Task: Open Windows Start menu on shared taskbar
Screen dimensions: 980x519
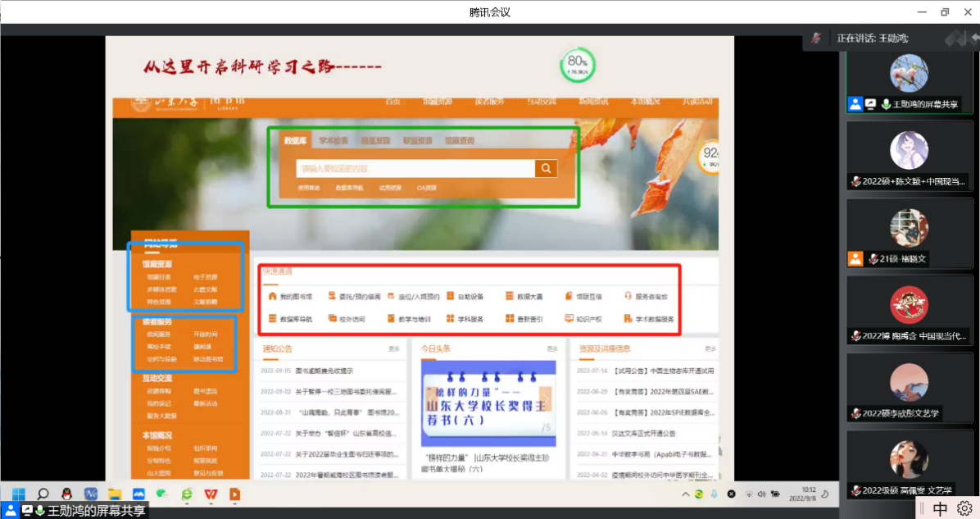Action: coord(19,494)
